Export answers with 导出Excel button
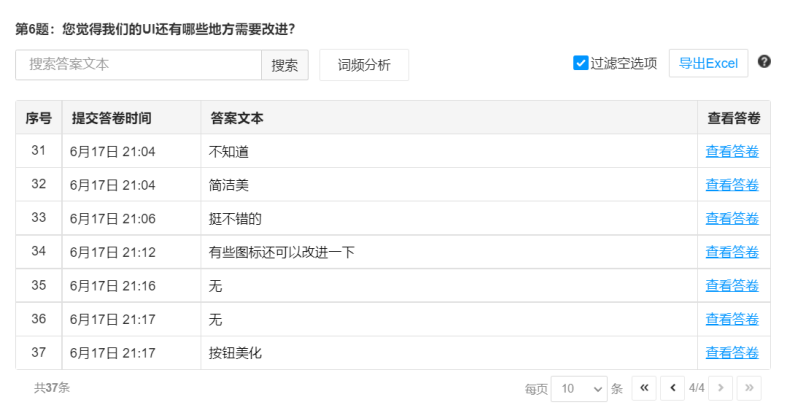 [x=708, y=63]
